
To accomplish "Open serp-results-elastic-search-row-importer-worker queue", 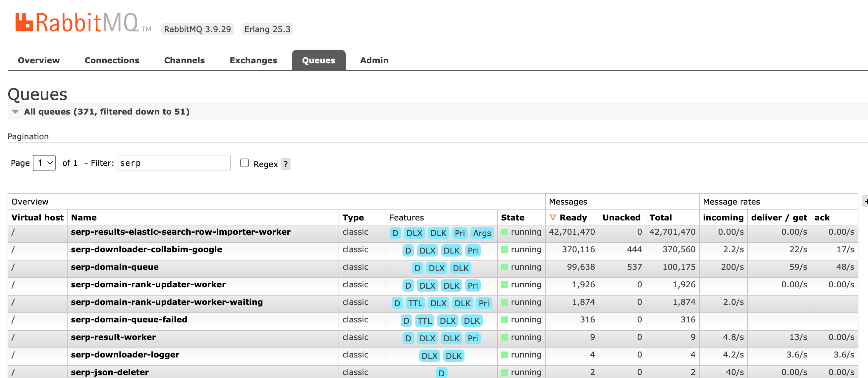I will (x=181, y=232).
